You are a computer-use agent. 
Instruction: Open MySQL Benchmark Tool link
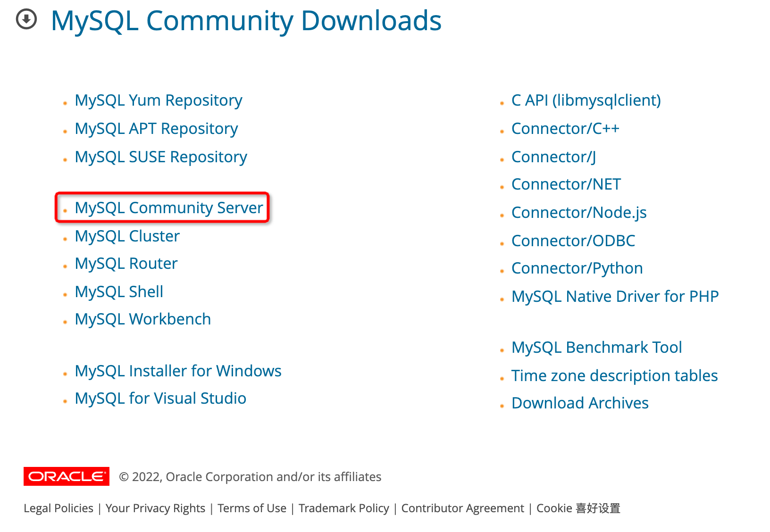click(x=597, y=348)
